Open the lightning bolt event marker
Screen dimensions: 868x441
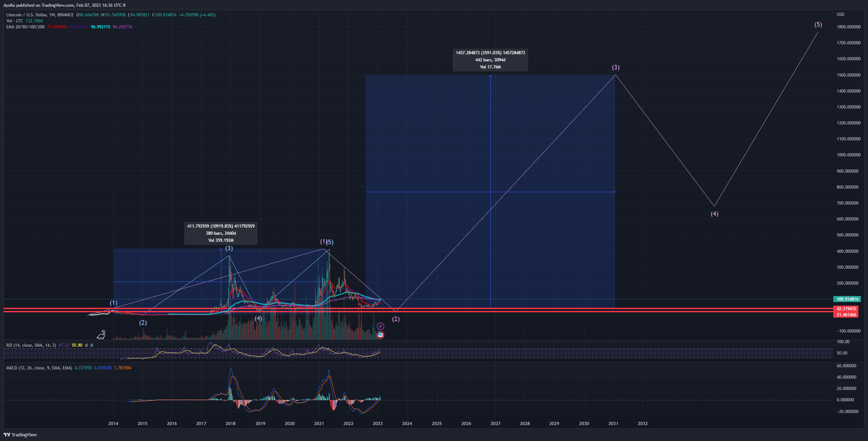coord(380,326)
